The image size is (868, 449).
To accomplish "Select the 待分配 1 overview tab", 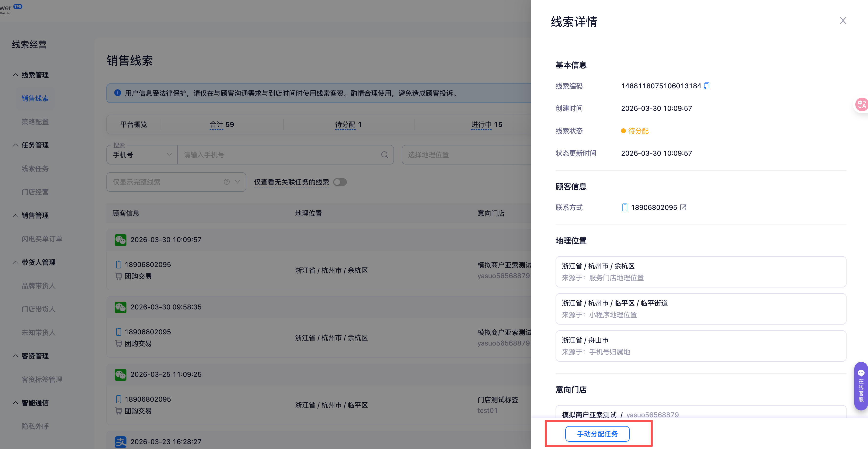I will tap(348, 125).
